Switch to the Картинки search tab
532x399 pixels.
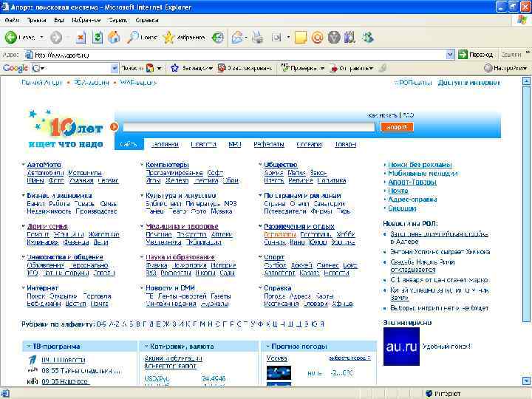pyautogui.click(x=165, y=144)
